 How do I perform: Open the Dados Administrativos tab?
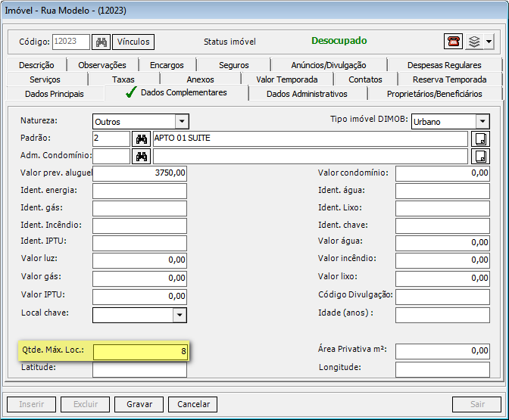(307, 94)
